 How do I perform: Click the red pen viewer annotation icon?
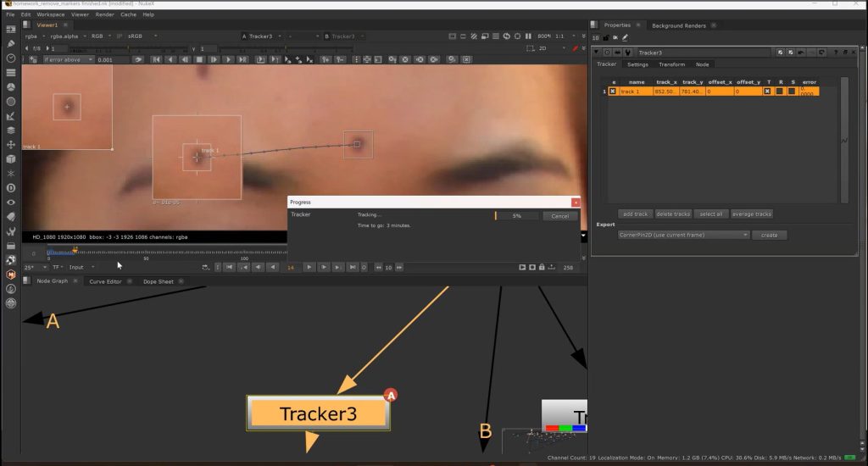click(576, 48)
